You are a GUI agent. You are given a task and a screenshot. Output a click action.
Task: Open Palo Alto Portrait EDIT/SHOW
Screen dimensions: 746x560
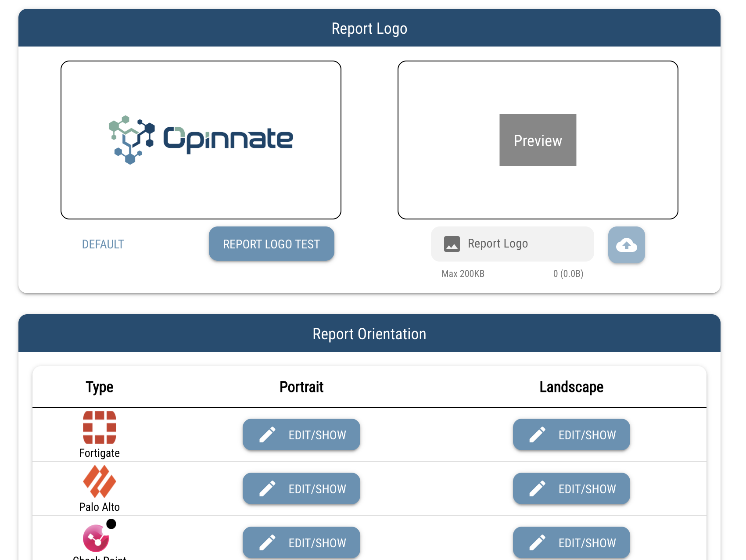[301, 488]
